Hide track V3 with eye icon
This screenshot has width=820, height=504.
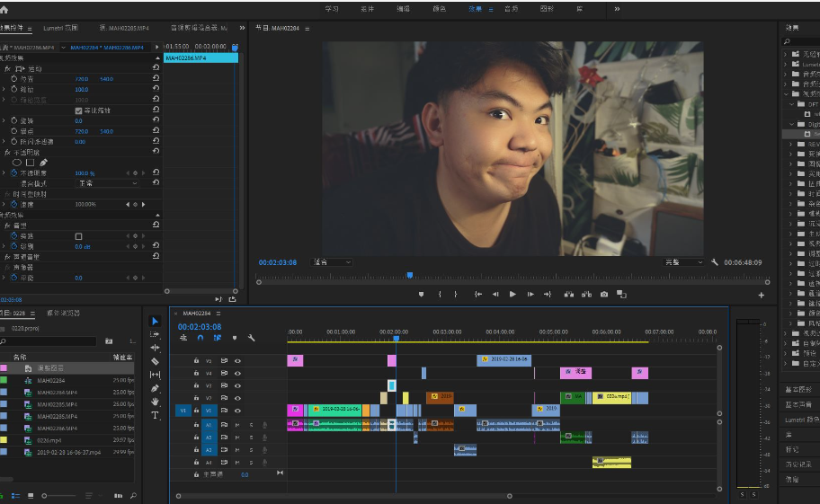(x=237, y=386)
